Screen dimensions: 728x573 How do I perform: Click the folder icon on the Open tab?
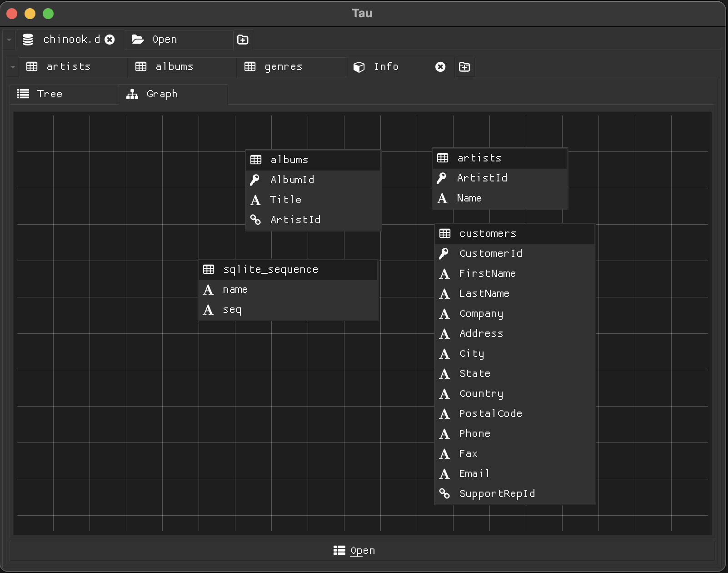[x=138, y=40]
